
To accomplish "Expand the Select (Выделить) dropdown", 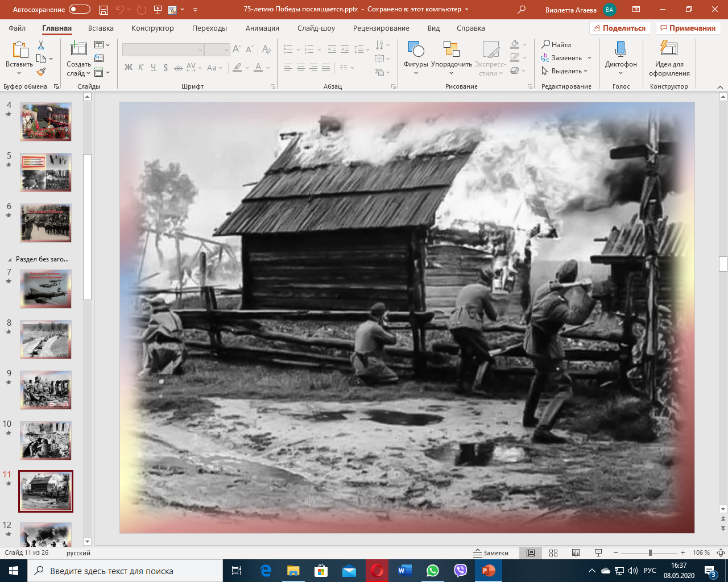I will pyautogui.click(x=565, y=71).
